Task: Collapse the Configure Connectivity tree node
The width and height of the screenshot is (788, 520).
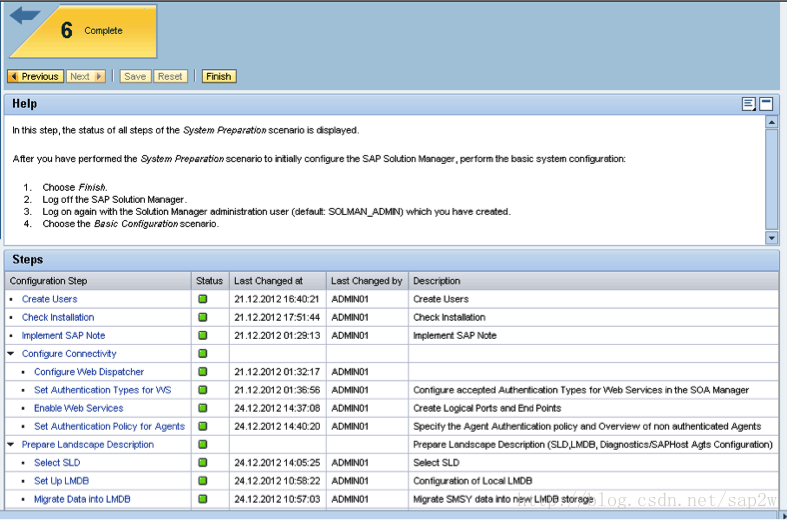Action: pyautogui.click(x=11, y=354)
